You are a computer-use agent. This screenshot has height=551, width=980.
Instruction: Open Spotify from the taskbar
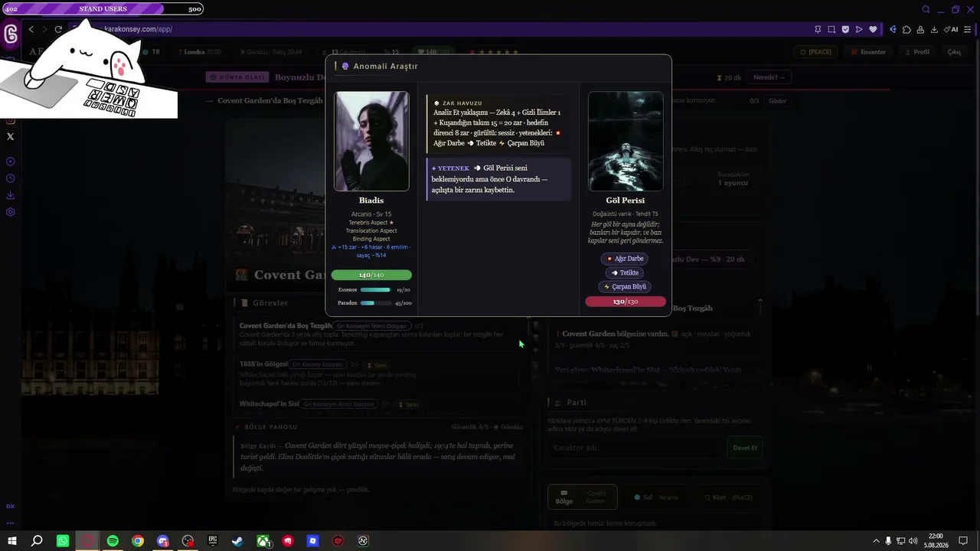pos(113,541)
